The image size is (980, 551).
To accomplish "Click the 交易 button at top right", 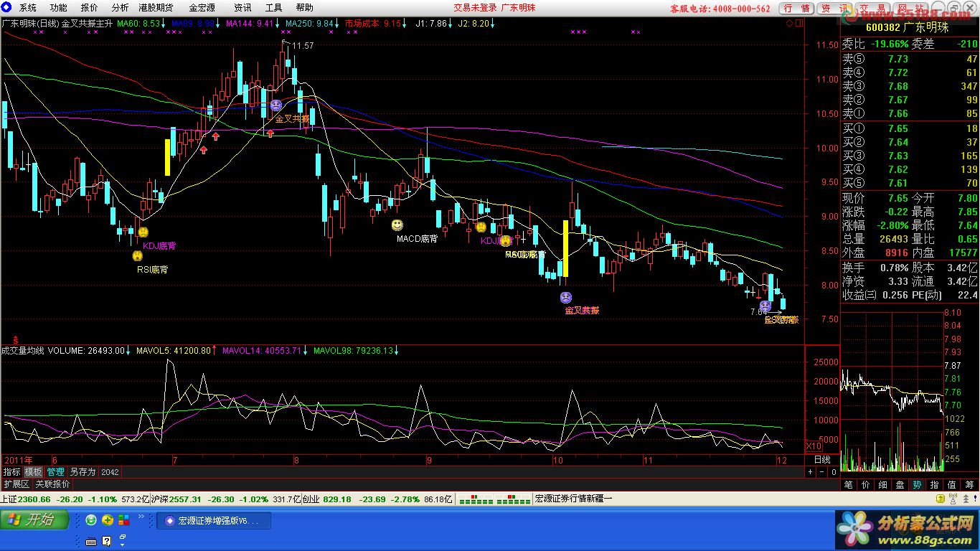I will [x=872, y=8].
